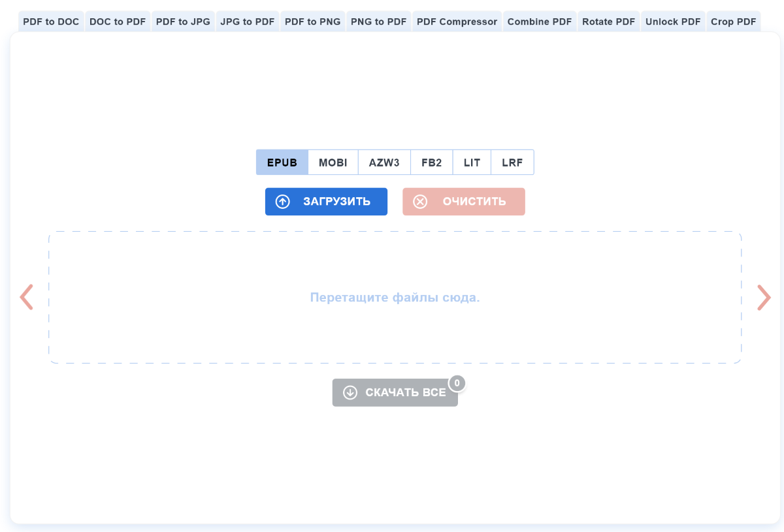Choose LIT output format
The width and height of the screenshot is (784, 532).
[x=472, y=163]
